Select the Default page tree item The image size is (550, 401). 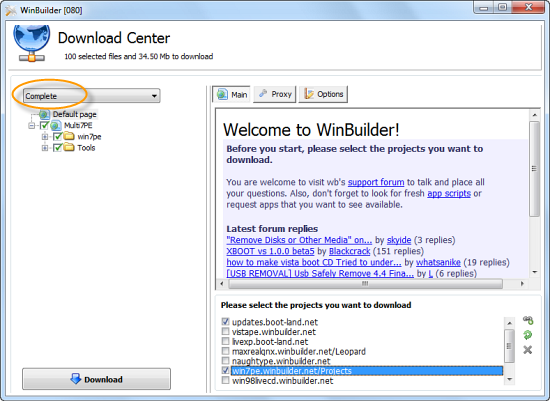click(x=74, y=114)
